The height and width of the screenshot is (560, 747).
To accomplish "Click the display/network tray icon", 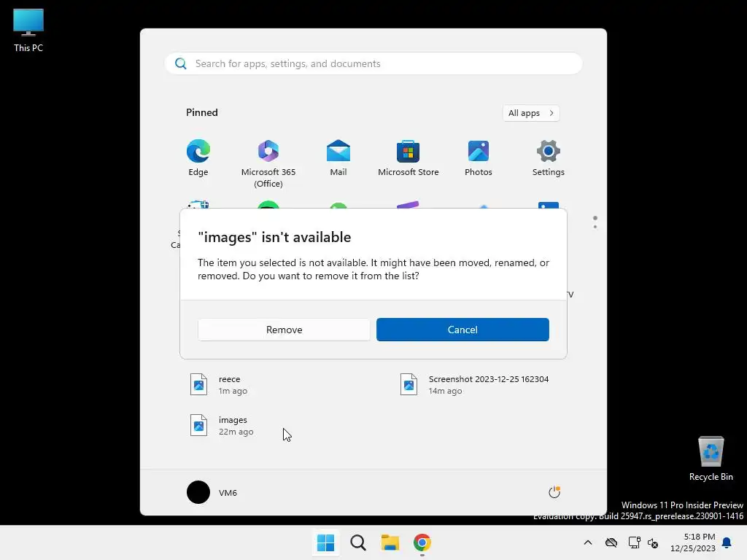I will click(634, 542).
